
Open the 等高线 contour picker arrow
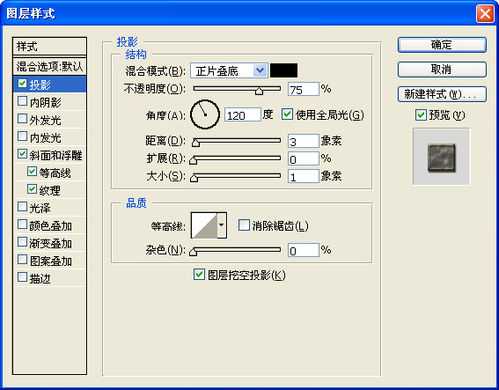[x=222, y=225]
